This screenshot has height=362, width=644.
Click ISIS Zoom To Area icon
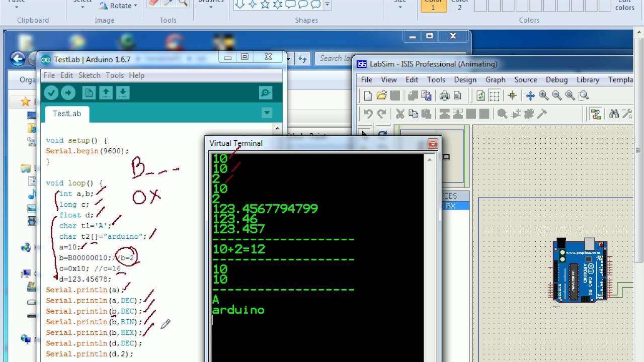pyautogui.click(x=584, y=96)
